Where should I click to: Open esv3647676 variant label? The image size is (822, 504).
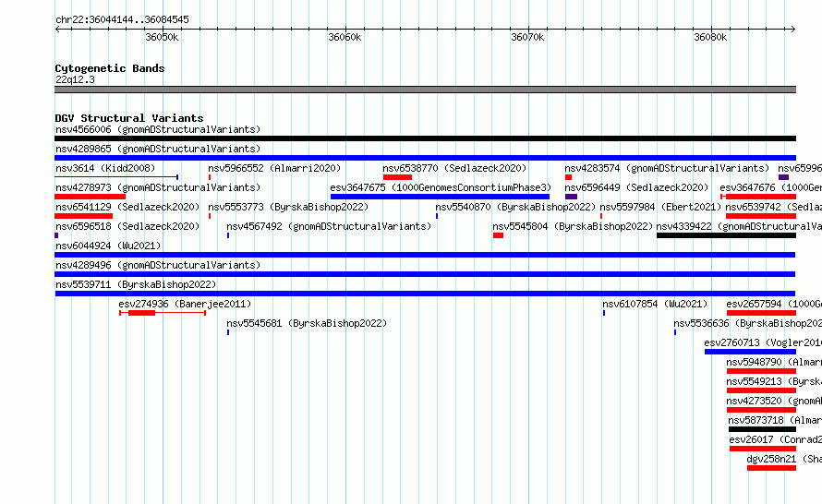pyautogui.click(x=770, y=187)
